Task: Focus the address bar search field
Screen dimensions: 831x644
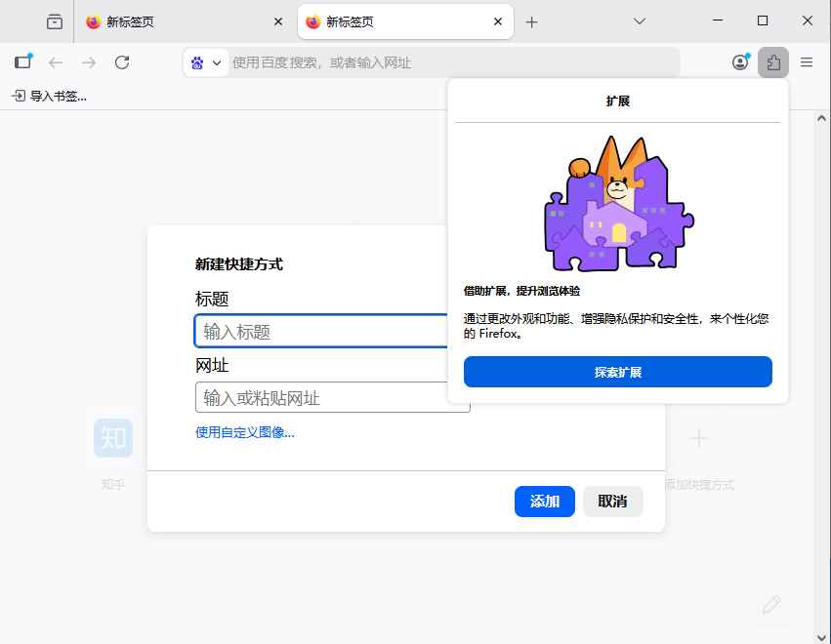Action: coord(453,63)
